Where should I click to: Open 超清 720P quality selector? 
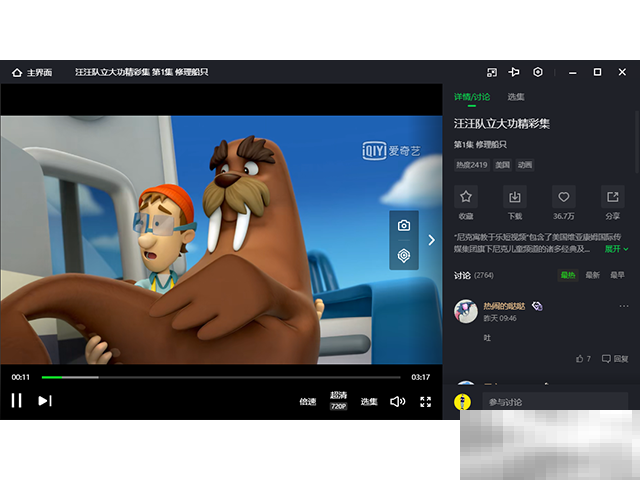pyautogui.click(x=338, y=400)
